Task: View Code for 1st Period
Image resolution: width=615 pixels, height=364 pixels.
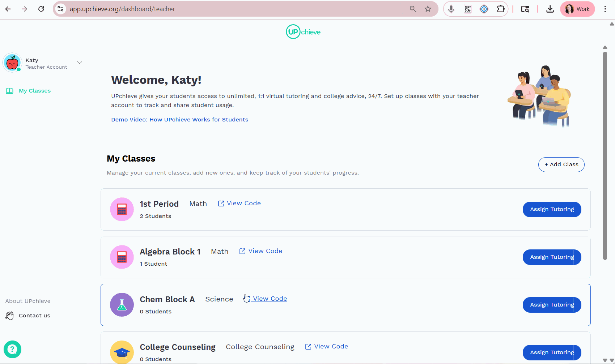Action: 239,204
